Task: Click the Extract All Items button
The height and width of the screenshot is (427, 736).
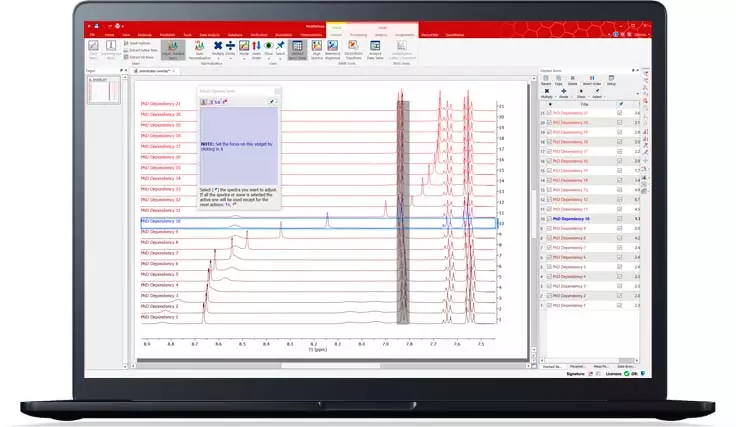Action: 138,57
